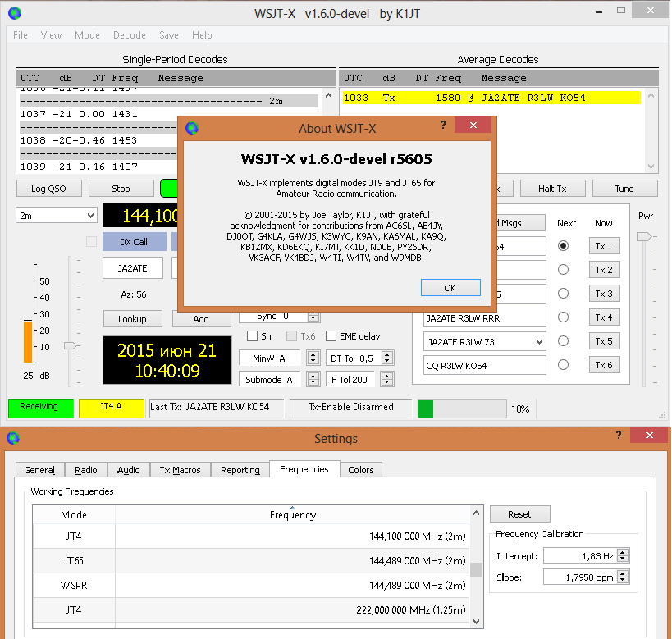Click the Pwr slider handle
The height and width of the screenshot is (639, 672).
pos(645,236)
